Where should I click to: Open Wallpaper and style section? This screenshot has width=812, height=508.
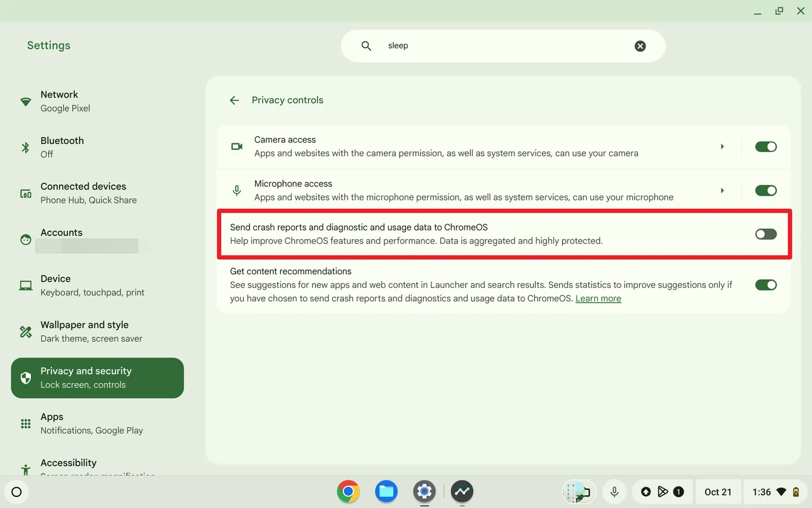tap(97, 332)
